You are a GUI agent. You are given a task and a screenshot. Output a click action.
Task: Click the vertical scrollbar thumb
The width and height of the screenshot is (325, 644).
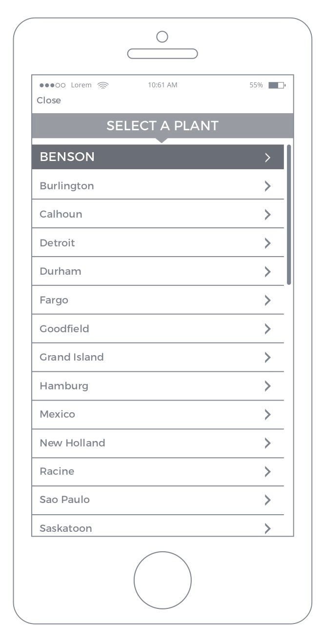(289, 215)
